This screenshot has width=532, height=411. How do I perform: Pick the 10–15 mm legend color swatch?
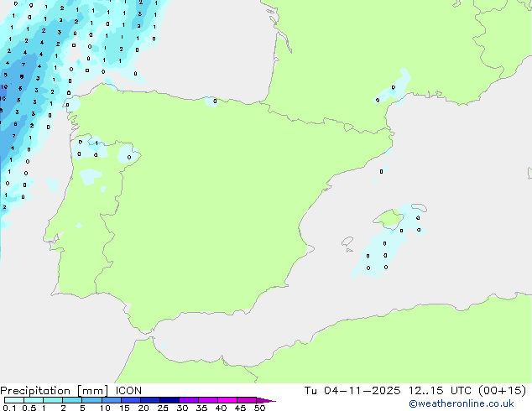point(112,400)
